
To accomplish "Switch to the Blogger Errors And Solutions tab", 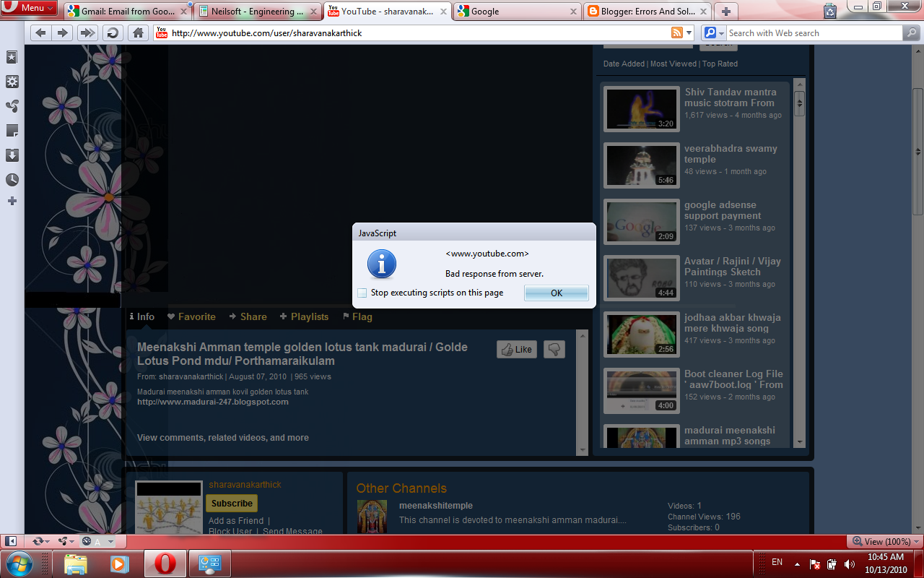I will pos(648,12).
